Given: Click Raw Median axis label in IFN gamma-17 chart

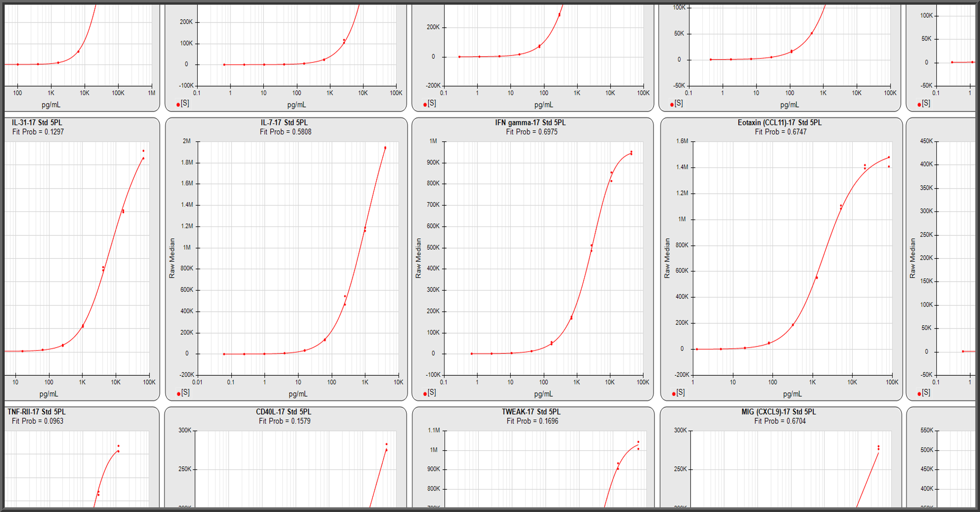Looking at the screenshot, I should tap(418, 258).
